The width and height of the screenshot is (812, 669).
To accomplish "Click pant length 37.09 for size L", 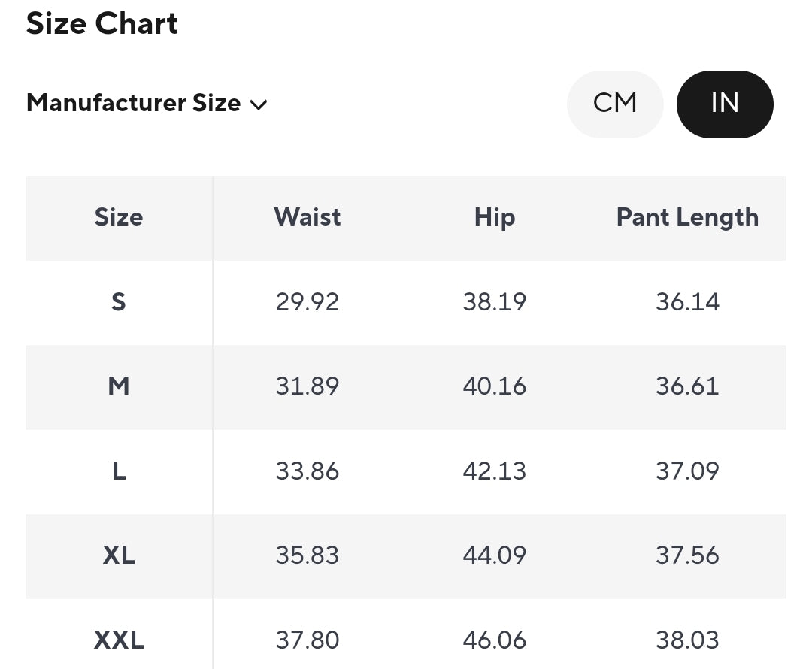I will click(x=687, y=471).
